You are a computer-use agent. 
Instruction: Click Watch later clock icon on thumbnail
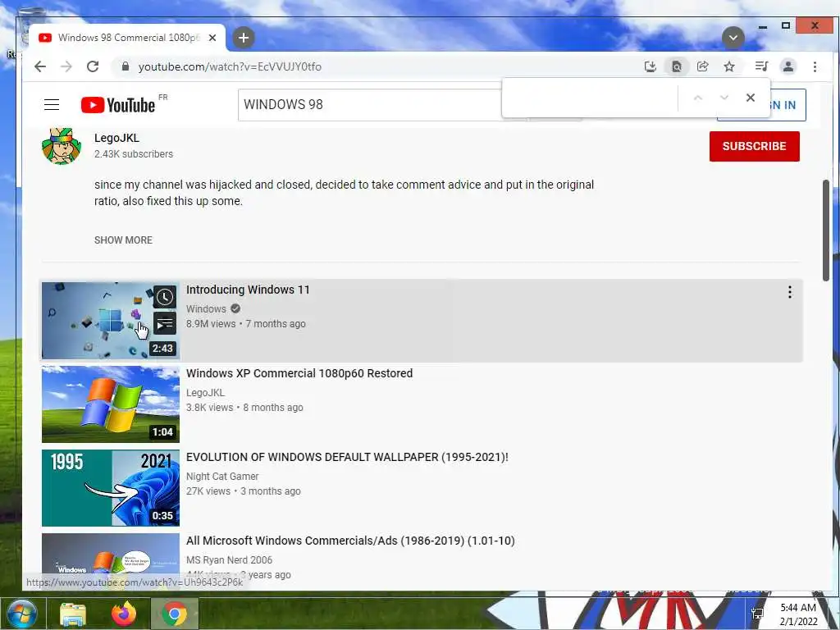click(164, 297)
